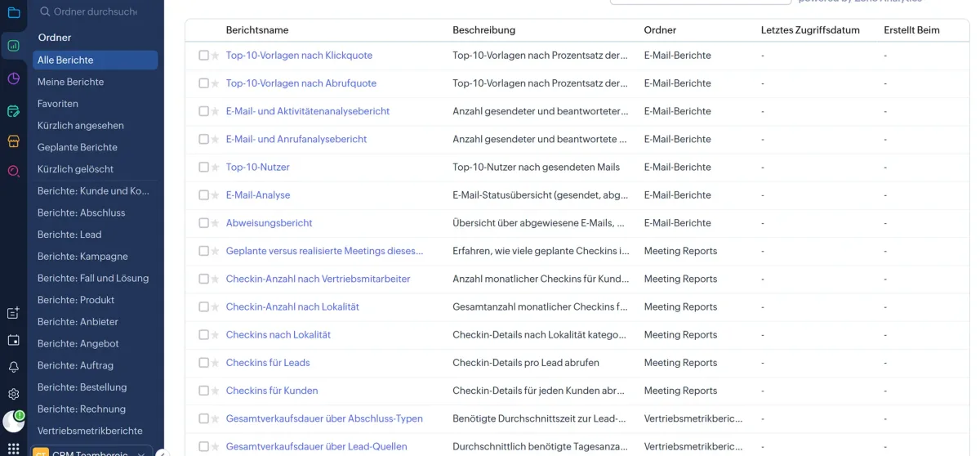
Task: Tick the Gesamtverkaufsdauer über Abschluss-Typen checkbox
Action: pyautogui.click(x=203, y=418)
